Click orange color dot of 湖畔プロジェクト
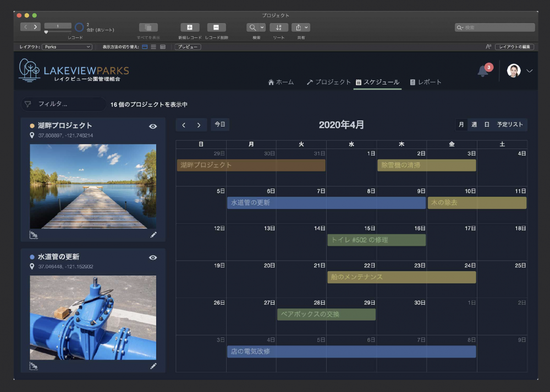 coord(32,126)
